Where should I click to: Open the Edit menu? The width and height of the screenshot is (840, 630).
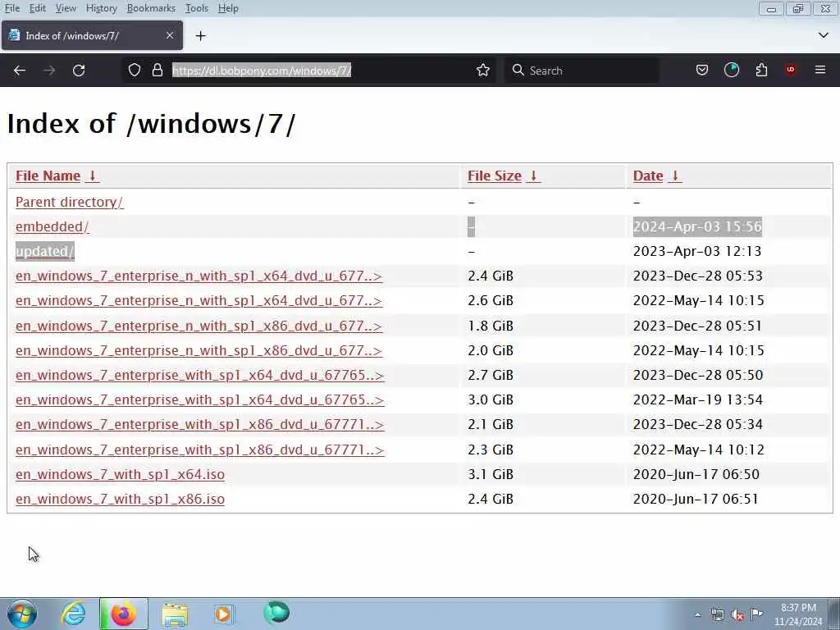(37, 8)
